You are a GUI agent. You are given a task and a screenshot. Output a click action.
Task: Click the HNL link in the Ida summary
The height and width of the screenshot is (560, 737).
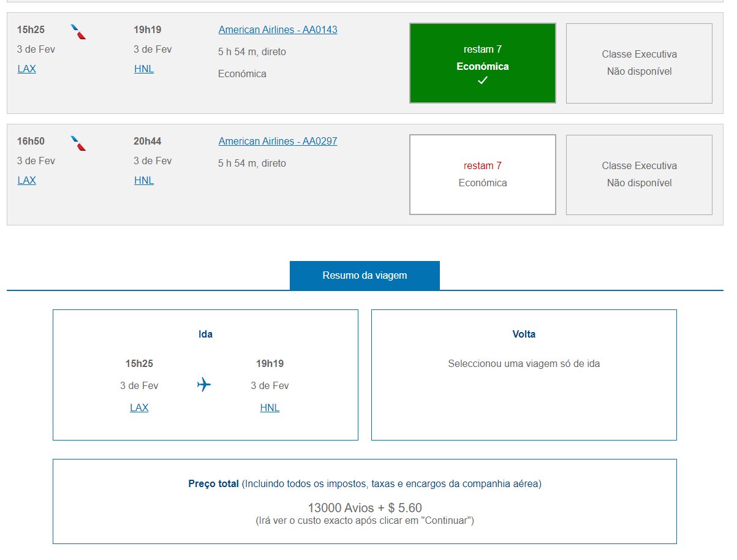click(x=270, y=407)
